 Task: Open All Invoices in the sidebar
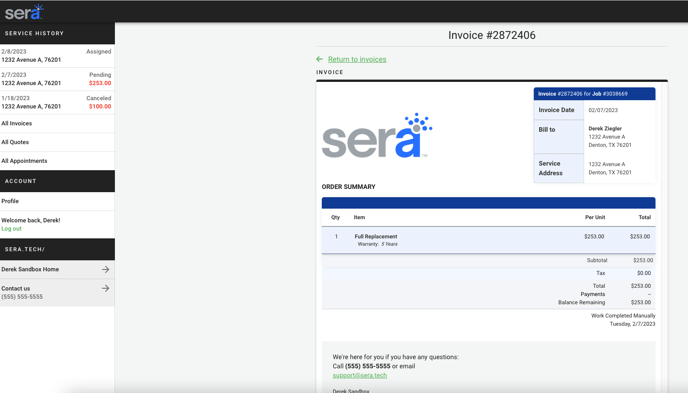[57, 123]
